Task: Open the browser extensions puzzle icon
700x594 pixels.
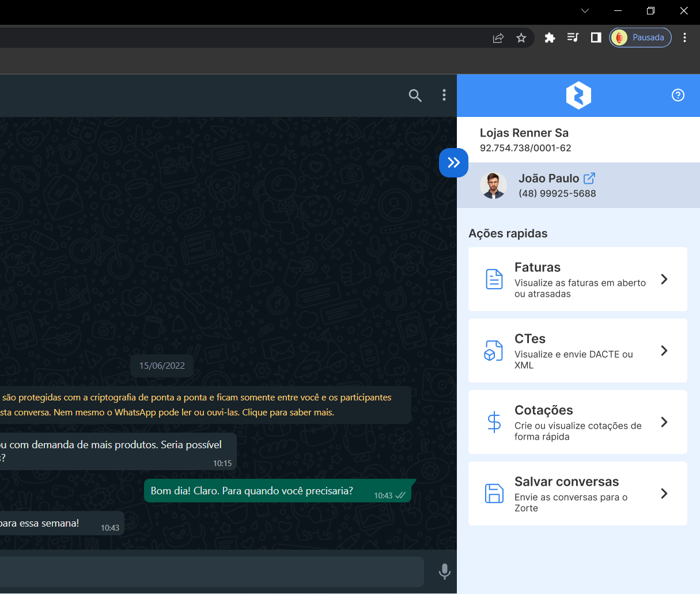Action: (x=550, y=38)
